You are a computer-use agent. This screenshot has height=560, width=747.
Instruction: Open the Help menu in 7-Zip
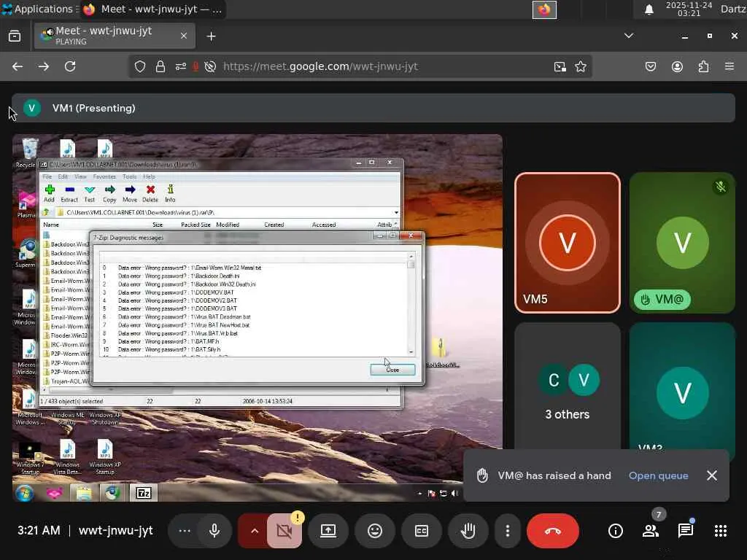click(149, 176)
